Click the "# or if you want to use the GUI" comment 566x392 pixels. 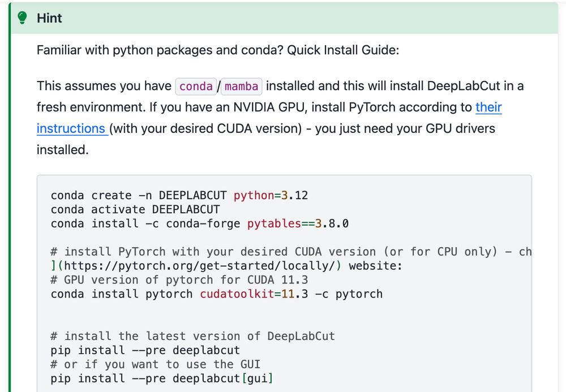coord(156,364)
